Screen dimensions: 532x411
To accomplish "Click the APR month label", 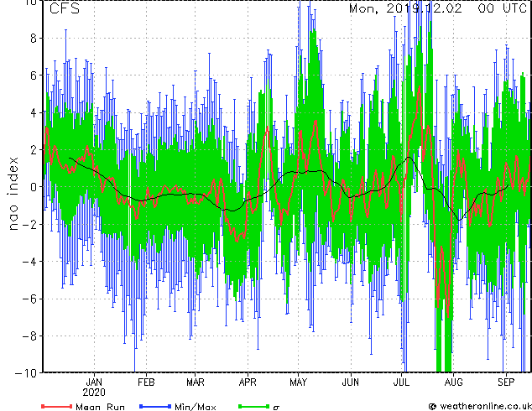I will coord(248,382).
